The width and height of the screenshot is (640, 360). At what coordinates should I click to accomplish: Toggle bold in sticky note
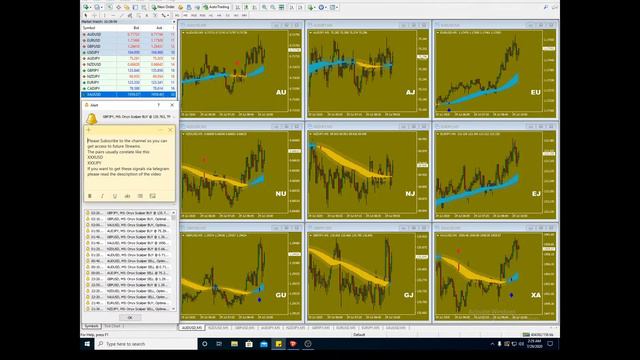pos(90,196)
